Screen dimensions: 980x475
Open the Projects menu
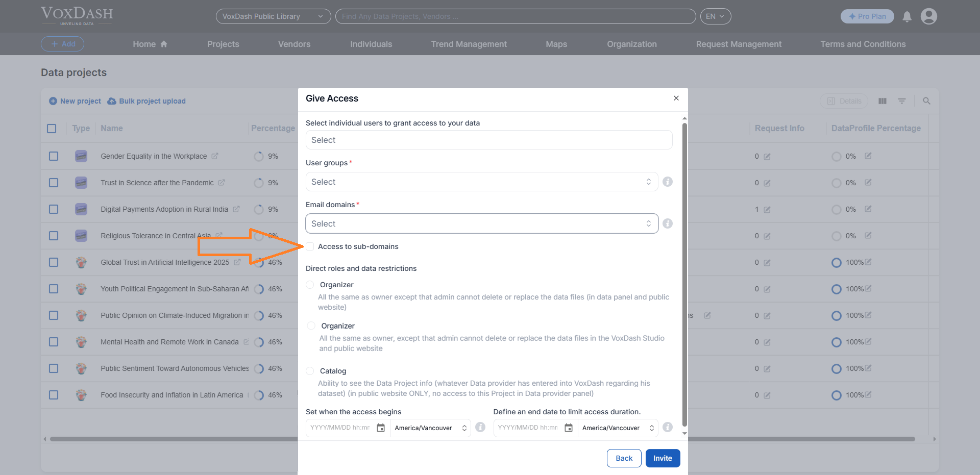(x=223, y=44)
